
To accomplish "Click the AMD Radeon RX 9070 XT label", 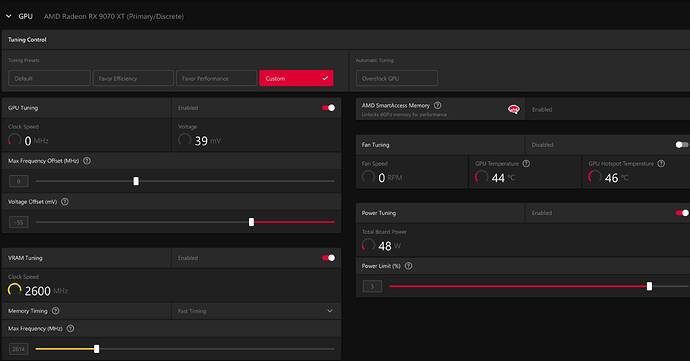I will (114, 16).
